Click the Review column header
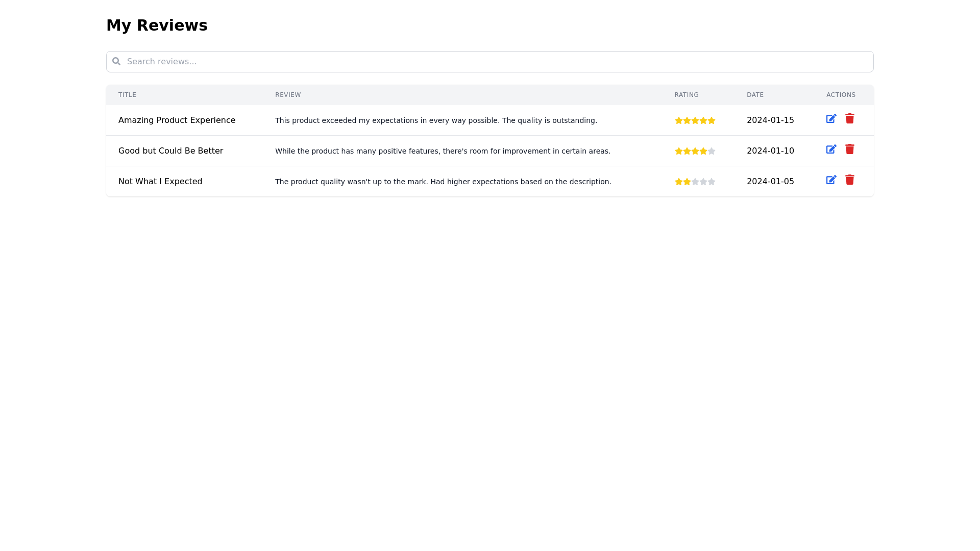 pyautogui.click(x=288, y=95)
